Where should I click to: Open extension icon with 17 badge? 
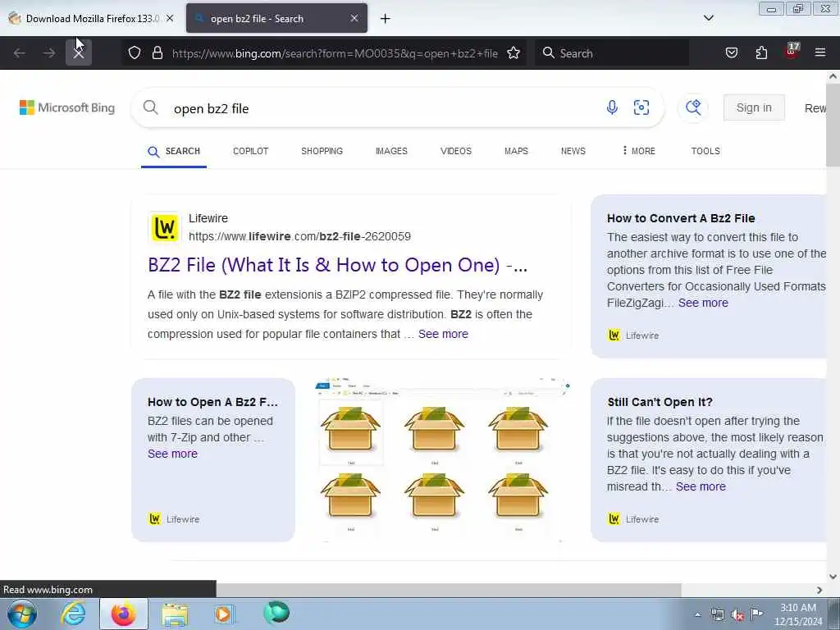coord(792,52)
